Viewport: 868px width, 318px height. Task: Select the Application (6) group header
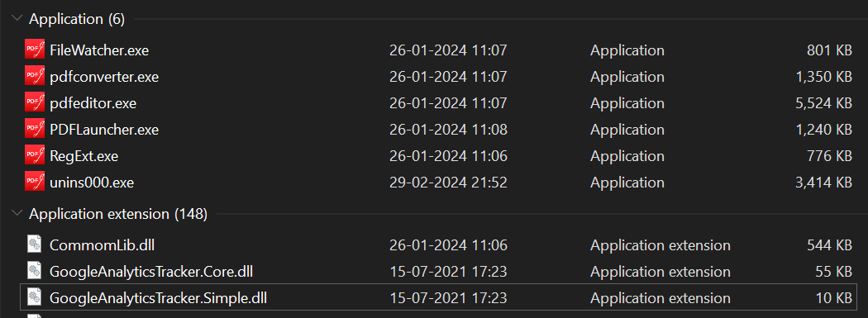[77, 19]
